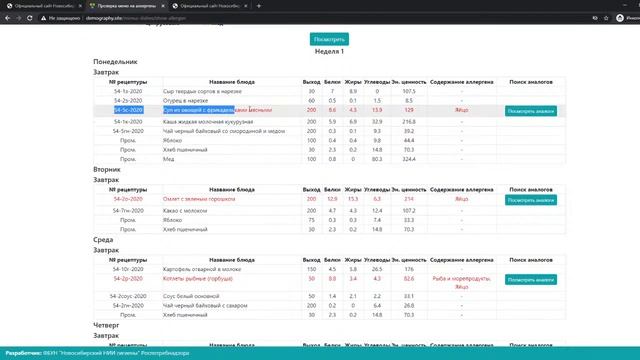Click allergen 'Рыба и морепродукты, Яйцо'
This screenshot has width=640, height=360.
[x=462, y=283]
